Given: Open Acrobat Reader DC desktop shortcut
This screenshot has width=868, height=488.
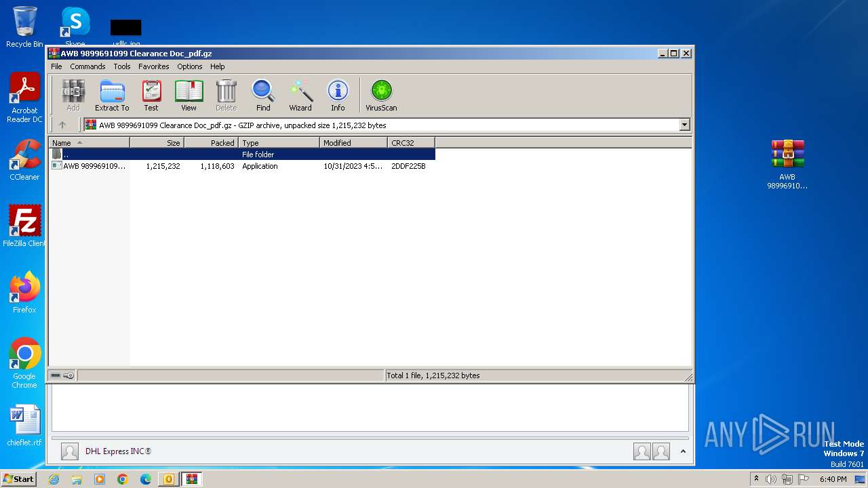Looking at the screenshot, I should pos(24,98).
